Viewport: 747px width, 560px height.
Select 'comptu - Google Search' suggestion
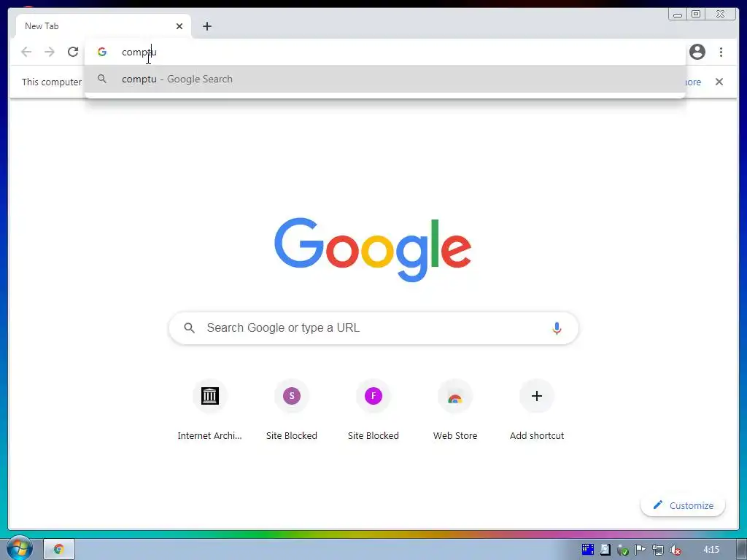385,79
